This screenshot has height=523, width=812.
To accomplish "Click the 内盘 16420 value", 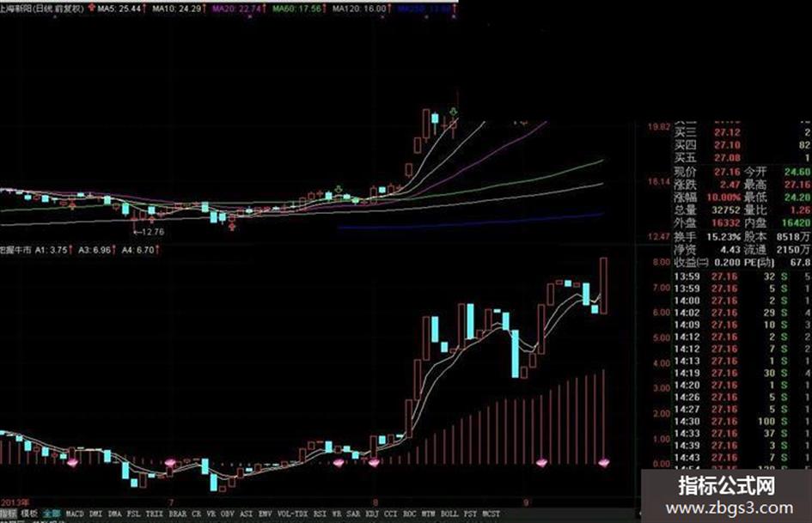I will pyautogui.click(x=796, y=223).
